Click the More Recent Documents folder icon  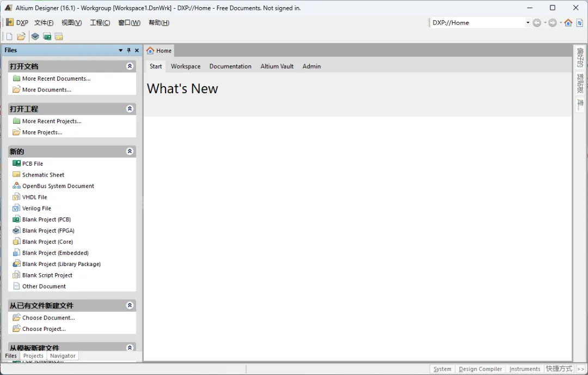[16, 78]
